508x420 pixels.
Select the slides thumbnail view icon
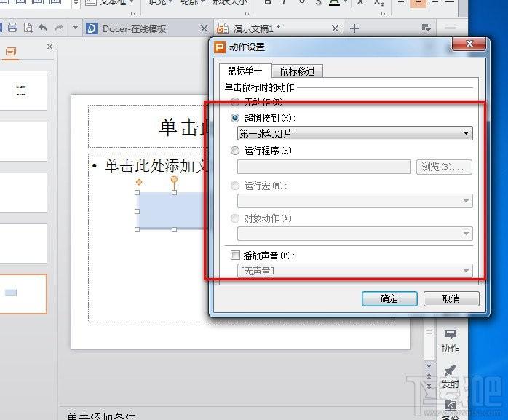point(11,51)
